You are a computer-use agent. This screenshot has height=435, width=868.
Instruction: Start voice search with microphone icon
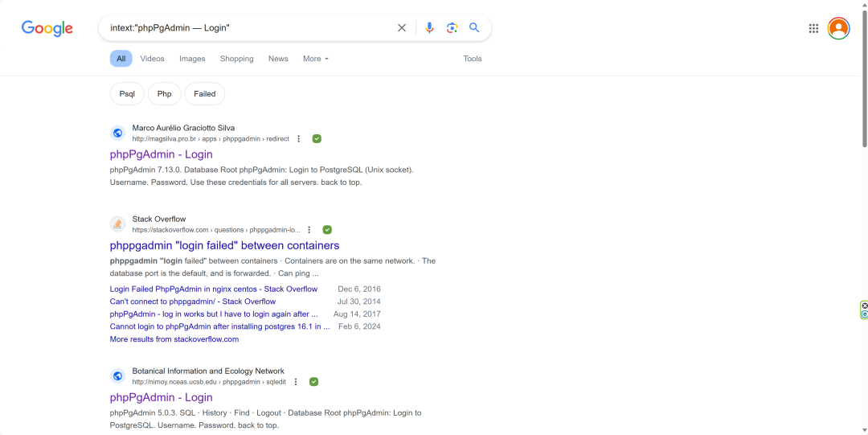pyautogui.click(x=429, y=27)
